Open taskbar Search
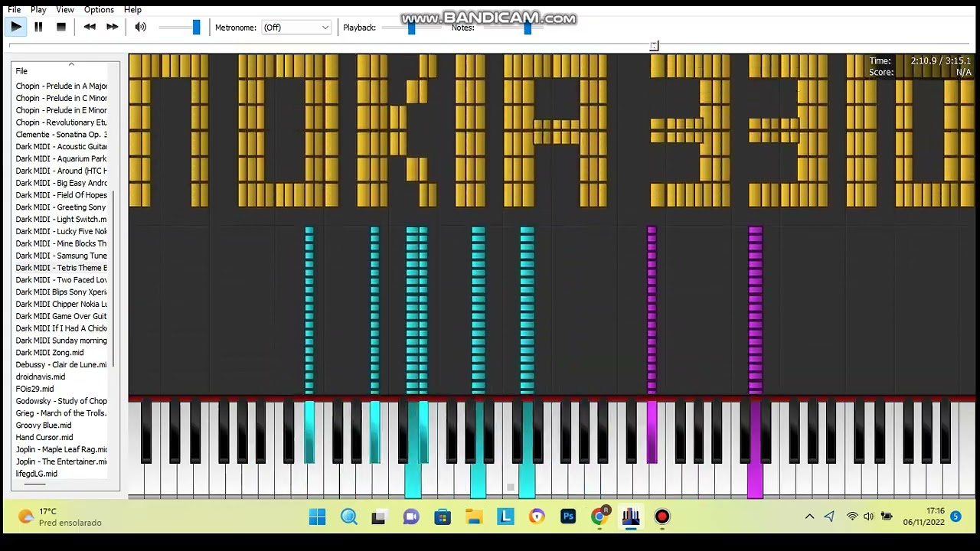Viewport: 980px width, 551px height. [x=349, y=517]
